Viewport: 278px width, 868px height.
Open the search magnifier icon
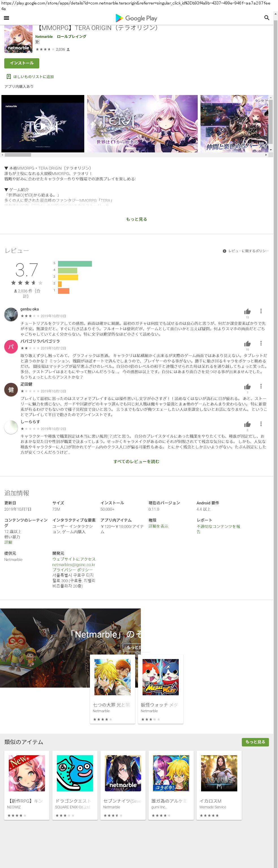(x=266, y=18)
